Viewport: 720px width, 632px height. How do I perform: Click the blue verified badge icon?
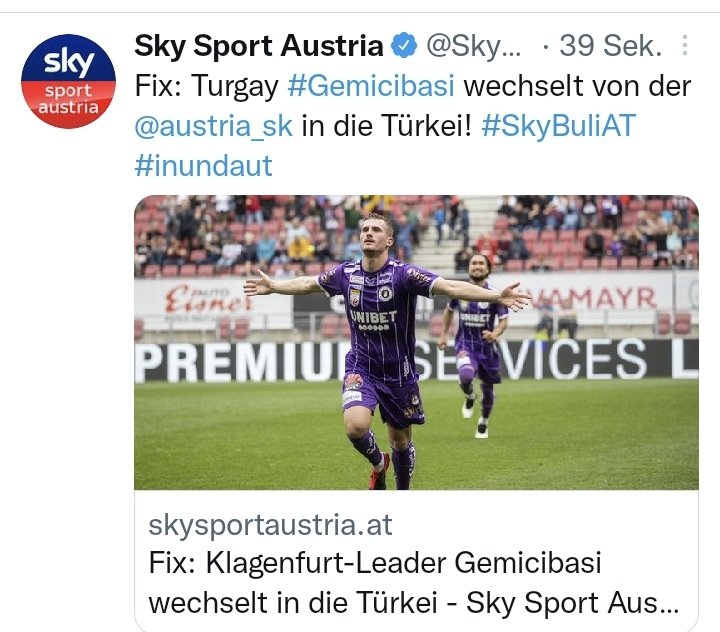[x=404, y=46]
